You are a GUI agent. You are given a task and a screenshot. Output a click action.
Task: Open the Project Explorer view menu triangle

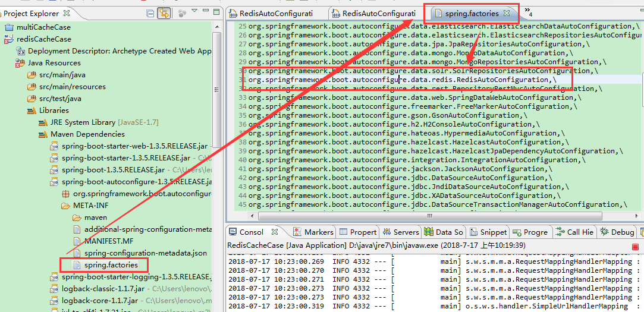[194, 11]
